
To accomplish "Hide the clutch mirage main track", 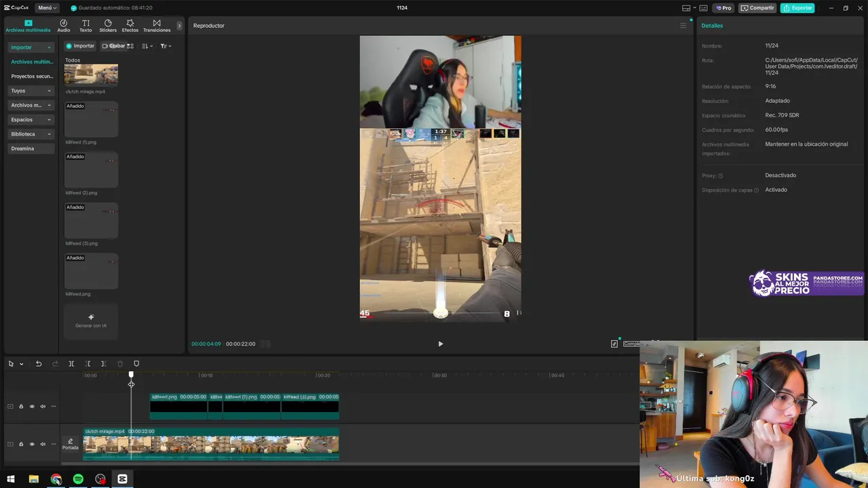I will point(32,444).
